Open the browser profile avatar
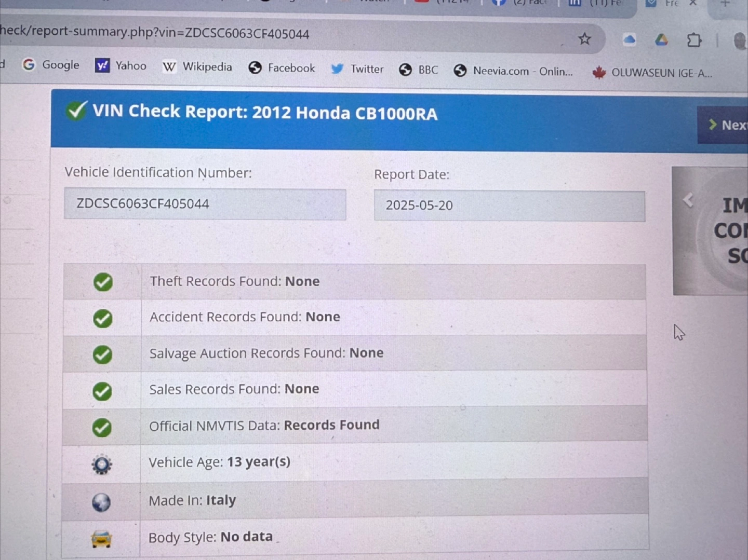748x560 pixels. coord(741,40)
